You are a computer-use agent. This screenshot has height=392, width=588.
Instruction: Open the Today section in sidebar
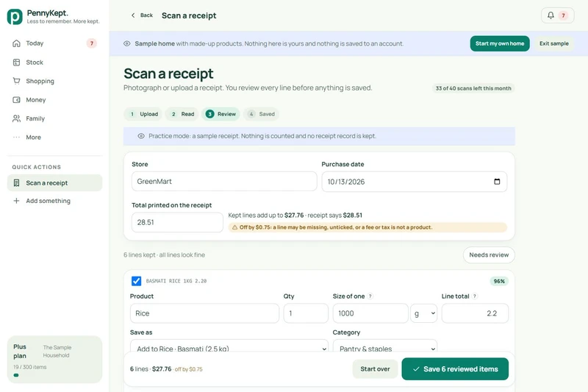click(54, 43)
